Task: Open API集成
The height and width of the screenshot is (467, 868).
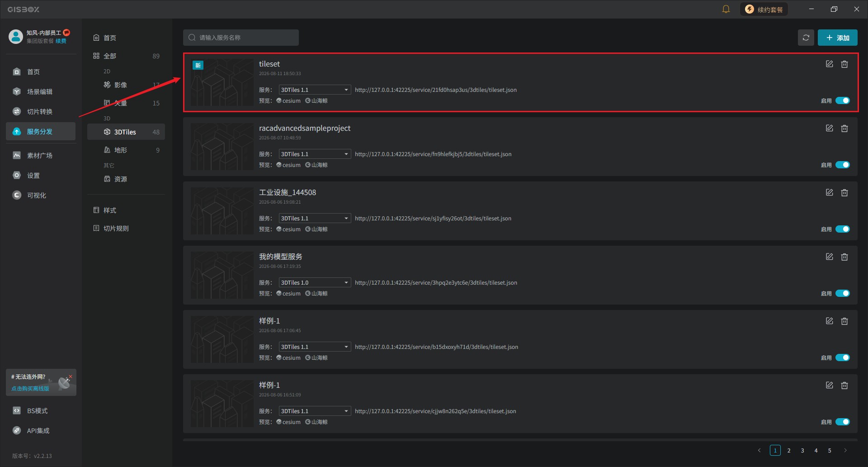Action: [41, 431]
